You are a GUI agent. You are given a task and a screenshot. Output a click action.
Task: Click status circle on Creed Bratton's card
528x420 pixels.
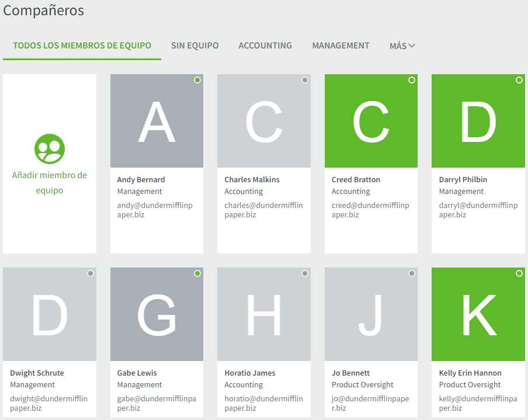click(x=412, y=80)
